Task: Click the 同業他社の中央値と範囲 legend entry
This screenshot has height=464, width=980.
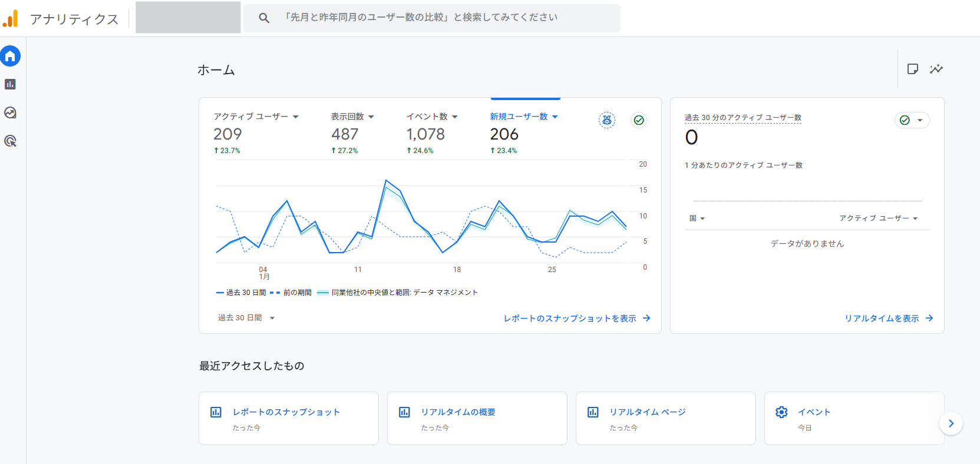Action: click(x=397, y=293)
